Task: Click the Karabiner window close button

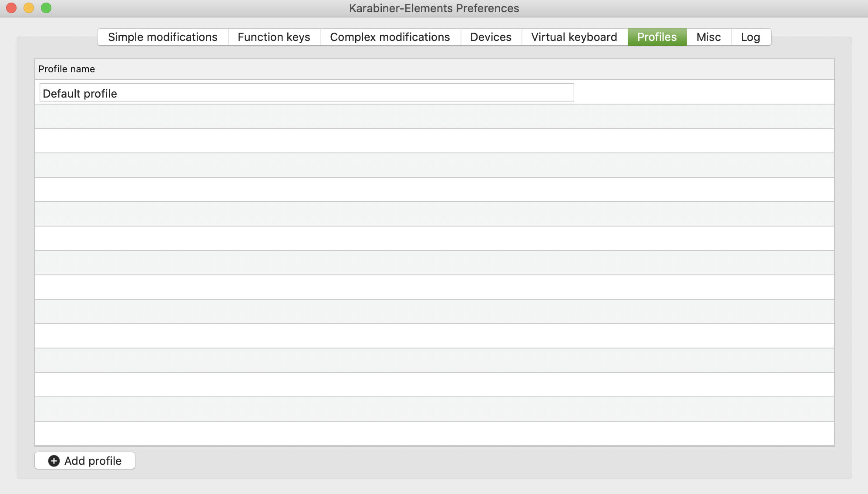Action: pyautogui.click(x=11, y=7)
